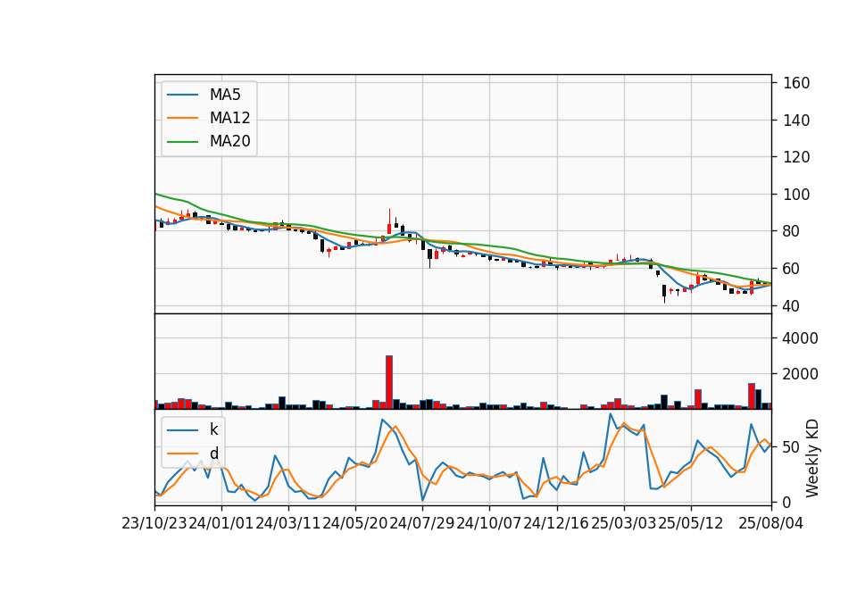The width and height of the screenshot is (857, 616).
Task: Click the 160 price axis tick label
Action: pos(795,83)
